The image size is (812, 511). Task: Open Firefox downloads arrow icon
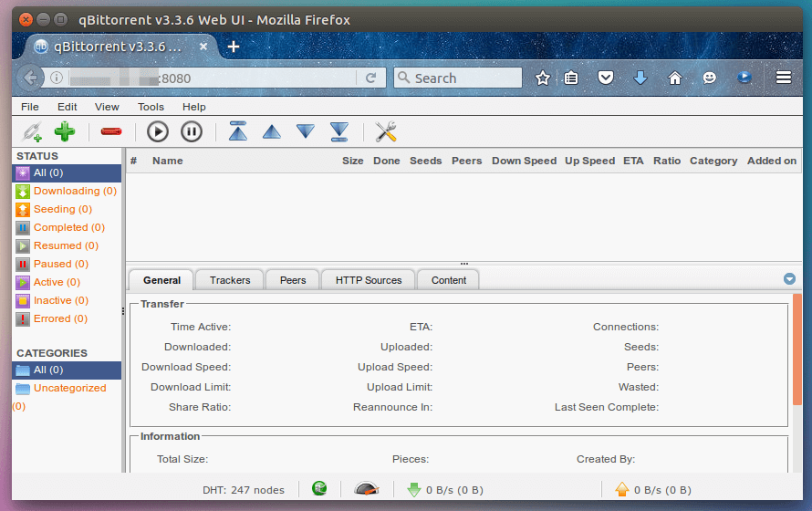tap(640, 78)
